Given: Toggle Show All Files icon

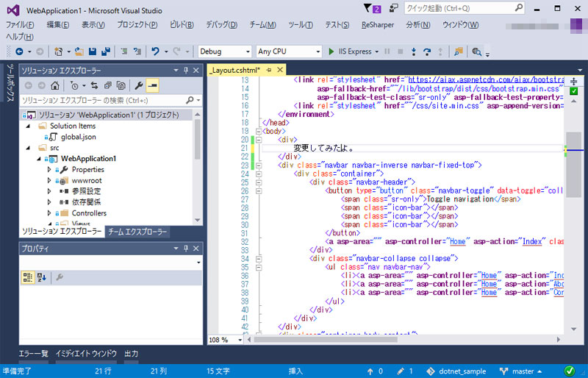Looking at the screenshot, I should [121, 85].
